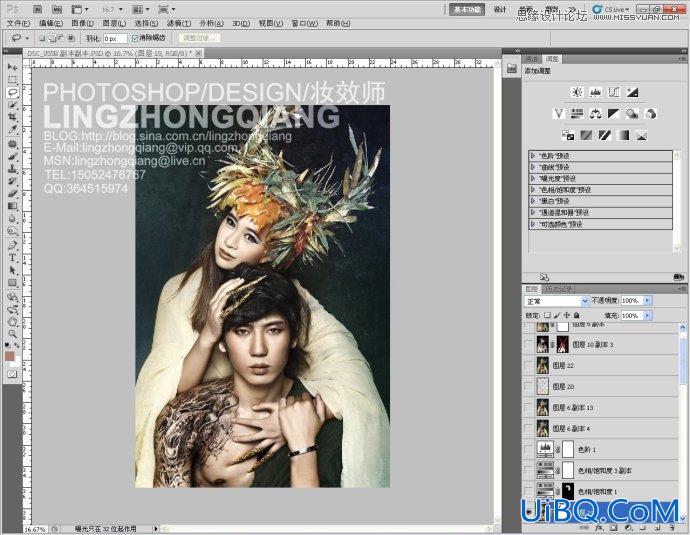690x535 pixels.
Task: Expand the "曝光度" presets list
Action: click(533, 179)
